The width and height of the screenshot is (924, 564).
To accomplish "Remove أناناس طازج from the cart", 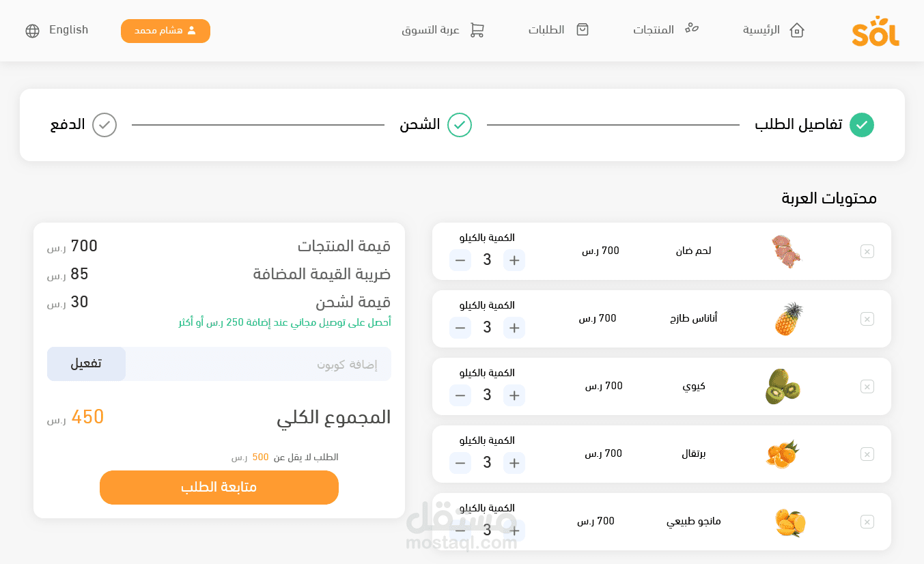I will [x=867, y=319].
